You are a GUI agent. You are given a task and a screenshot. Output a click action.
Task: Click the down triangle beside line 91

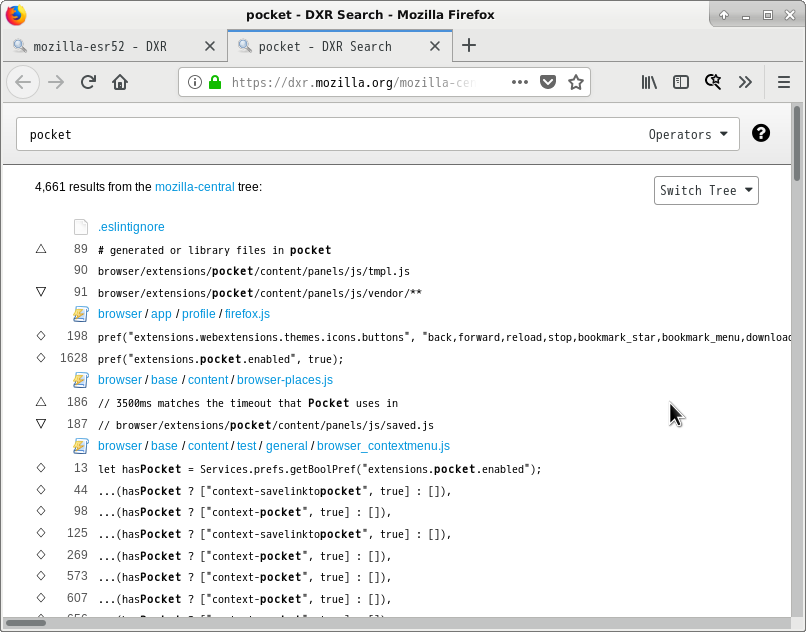click(x=41, y=292)
